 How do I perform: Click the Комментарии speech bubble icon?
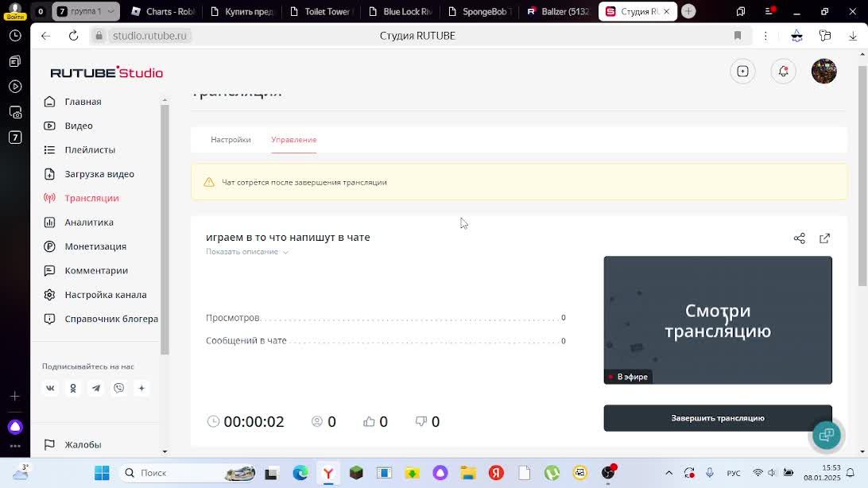point(50,270)
